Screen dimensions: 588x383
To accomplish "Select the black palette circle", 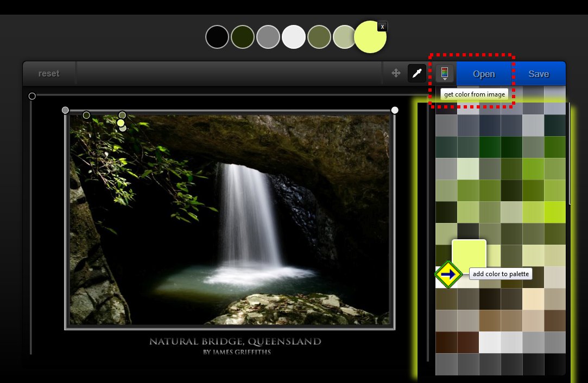I will click(x=217, y=37).
